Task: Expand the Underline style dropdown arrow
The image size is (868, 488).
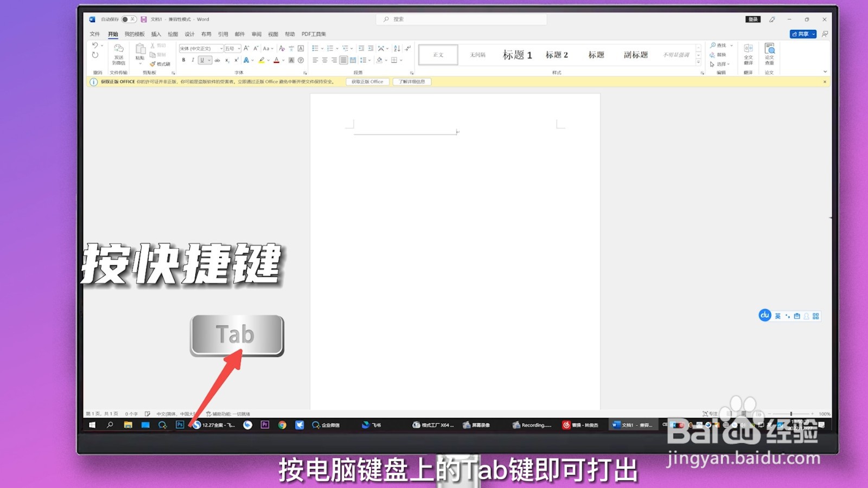Action: click(x=209, y=60)
